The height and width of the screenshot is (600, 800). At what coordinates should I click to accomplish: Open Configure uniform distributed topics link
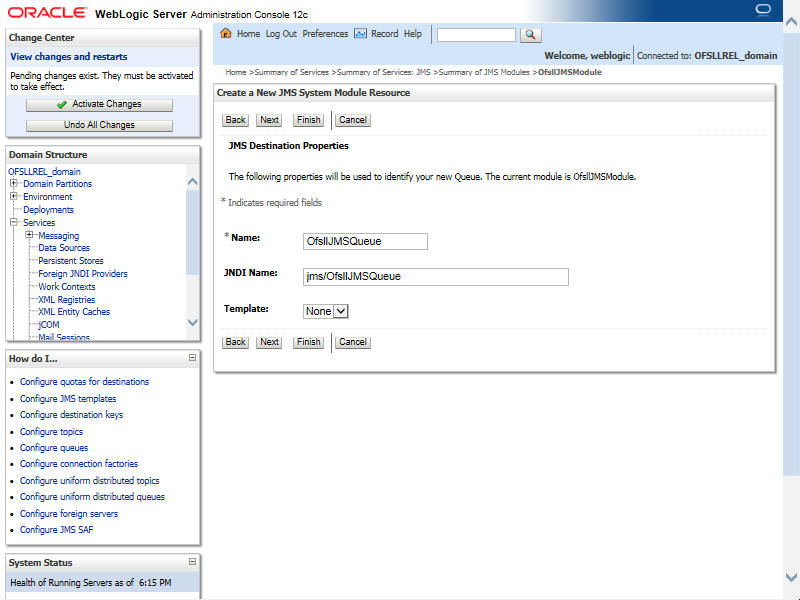(x=90, y=481)
